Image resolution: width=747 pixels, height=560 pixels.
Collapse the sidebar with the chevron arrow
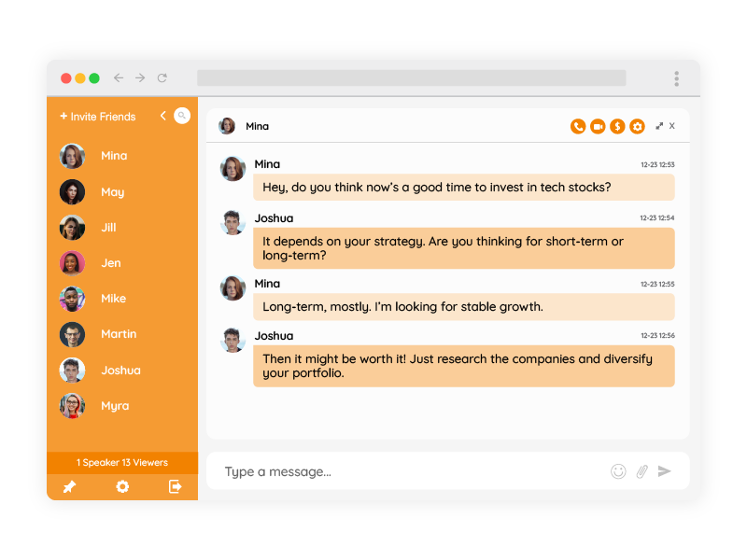162,116
